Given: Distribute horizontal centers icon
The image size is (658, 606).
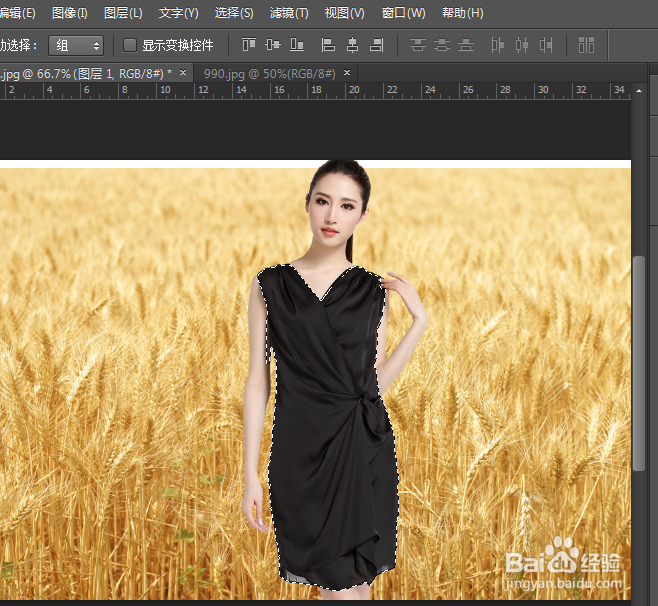Looking at the screenshot, I should (522, 45).
